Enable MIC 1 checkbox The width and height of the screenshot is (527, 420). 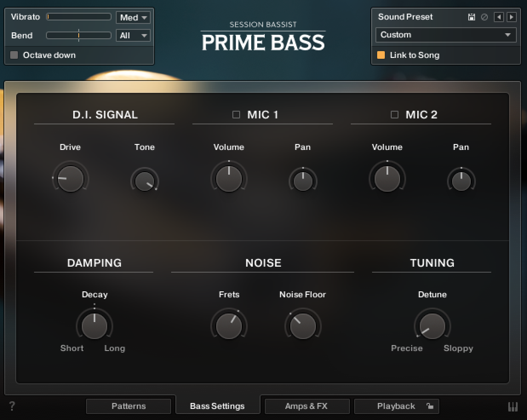236,115
